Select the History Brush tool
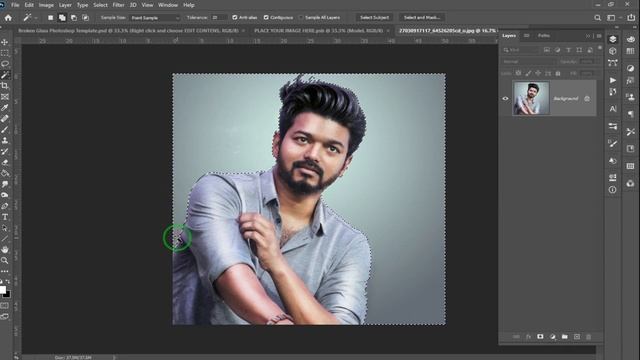Image resolution: width=640 pixels, height=360 pixels. point(5,151)
